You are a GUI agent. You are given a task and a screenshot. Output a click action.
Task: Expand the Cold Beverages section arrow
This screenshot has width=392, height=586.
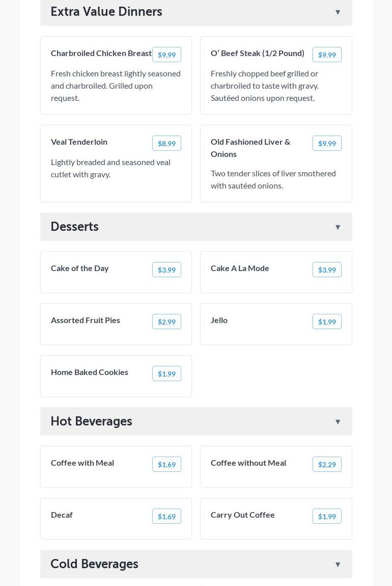click(338, 565)
